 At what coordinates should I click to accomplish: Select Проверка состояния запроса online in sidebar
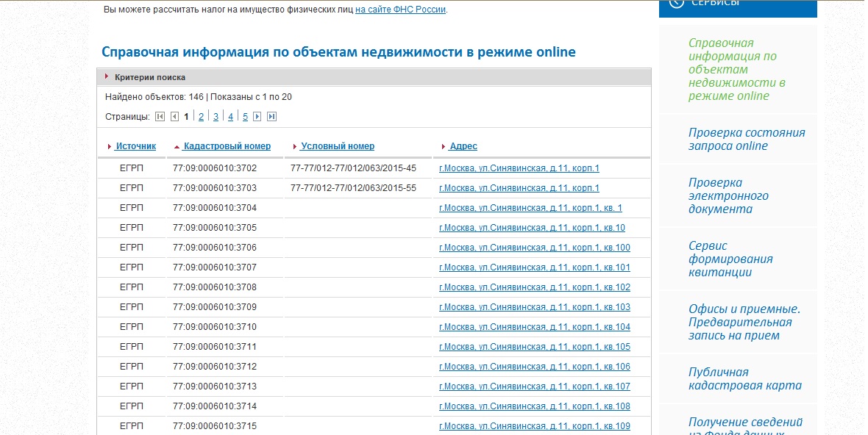point(746,139)
